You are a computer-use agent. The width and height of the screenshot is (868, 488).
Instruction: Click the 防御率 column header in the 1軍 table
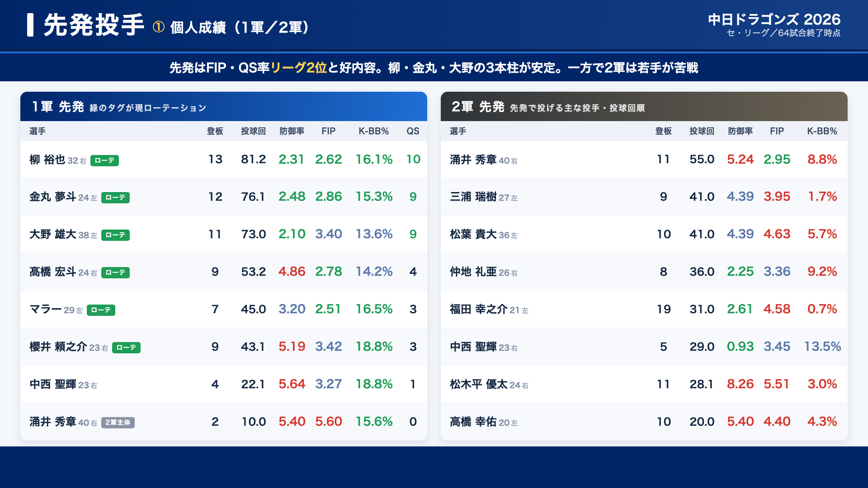coord(292,131)
